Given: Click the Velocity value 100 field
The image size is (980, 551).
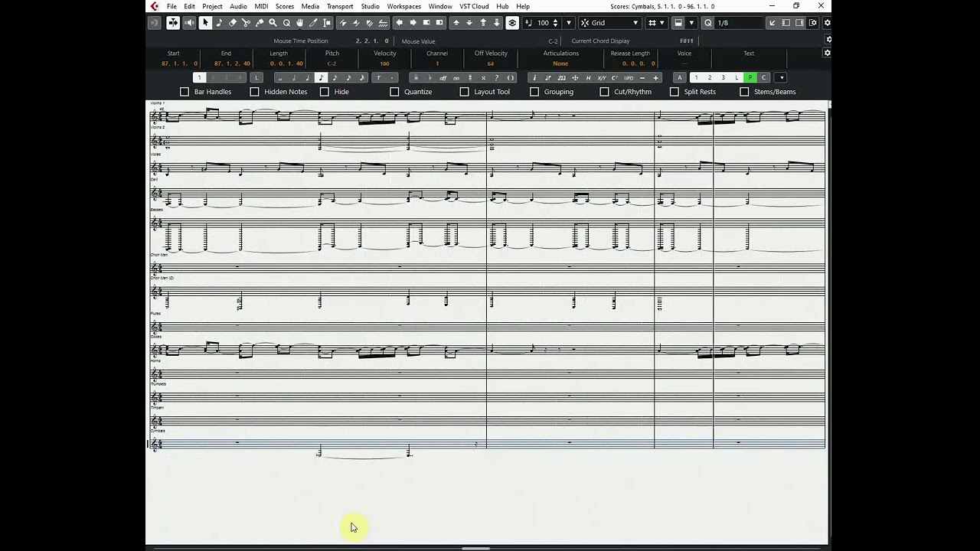Looking at the screenshot, I should point(384,64).
